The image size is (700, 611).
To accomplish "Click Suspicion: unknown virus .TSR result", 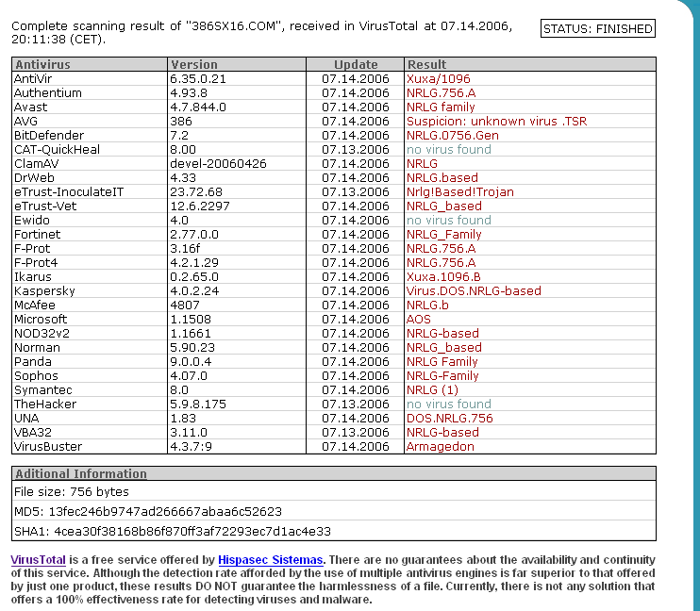I will point(496,122).
